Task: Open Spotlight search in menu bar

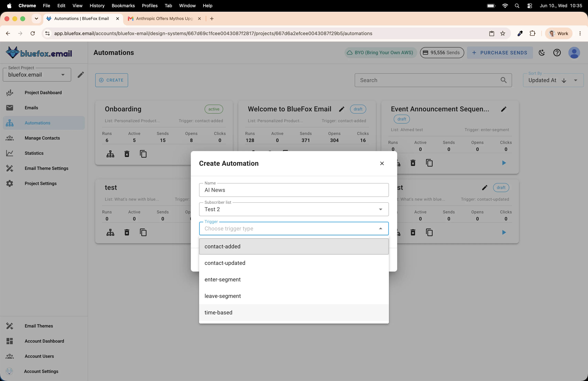Action: [x=517, y=6]
